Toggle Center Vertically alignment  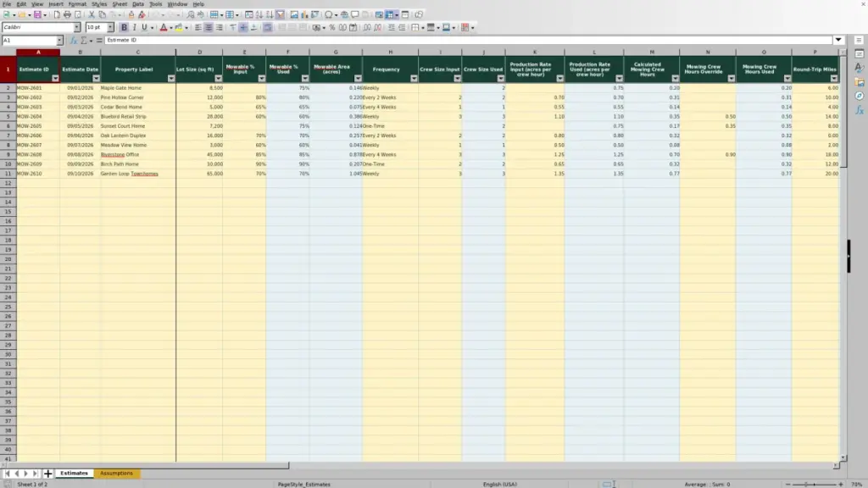[243, 27]
